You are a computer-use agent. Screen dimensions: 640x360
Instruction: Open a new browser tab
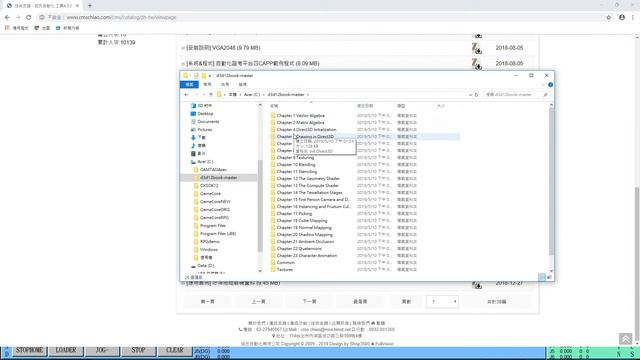tap(90, 6)
